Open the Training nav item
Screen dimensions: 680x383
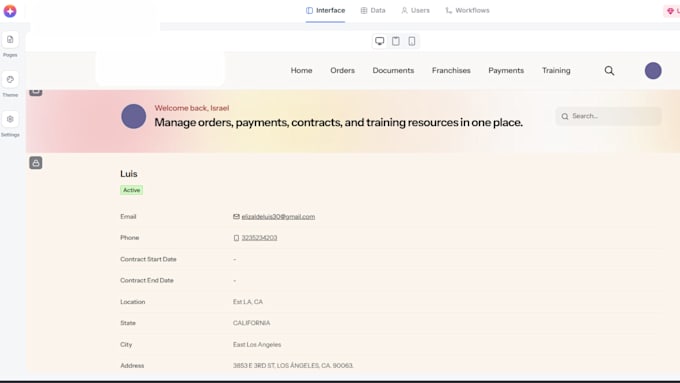point(556,70)
